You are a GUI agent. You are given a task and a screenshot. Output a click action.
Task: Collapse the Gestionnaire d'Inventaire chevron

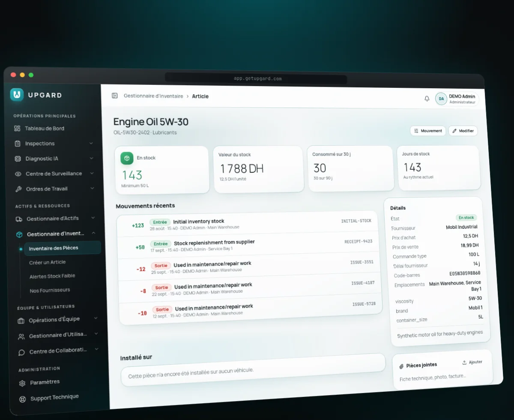(93, 233)
